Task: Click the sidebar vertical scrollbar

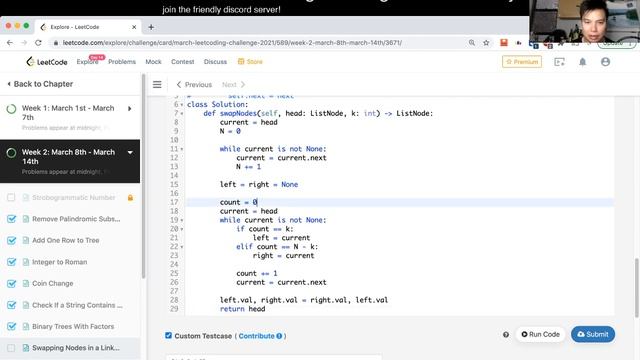Action: [143, 176]
